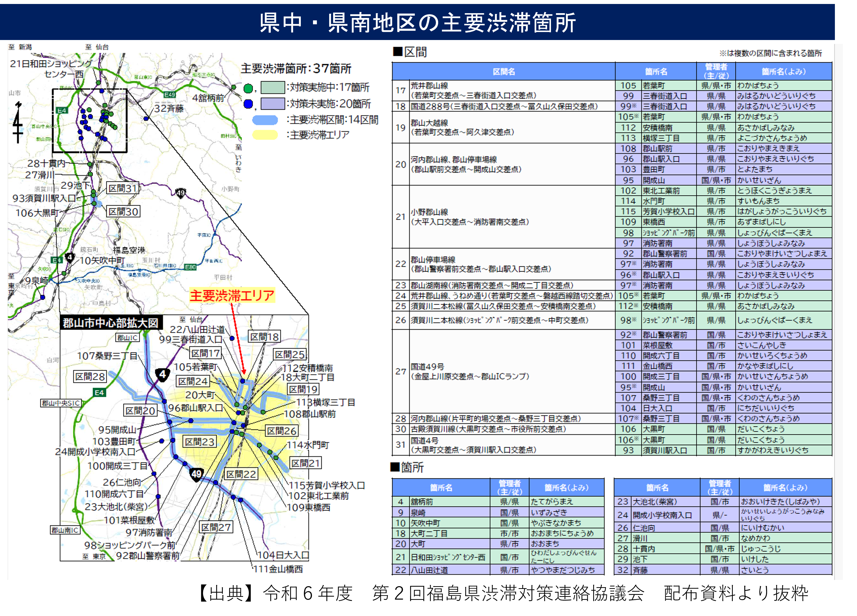Click the 区間18 label on enlarged map
Screen dimensions: 857x616
[x=264, y=337]
